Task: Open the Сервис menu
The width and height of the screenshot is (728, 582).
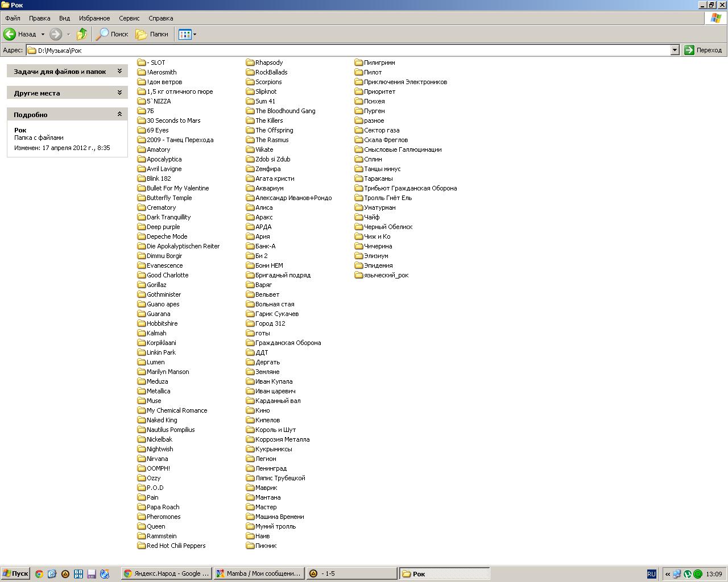Action: pyautogui.click(x=129, y=18)
